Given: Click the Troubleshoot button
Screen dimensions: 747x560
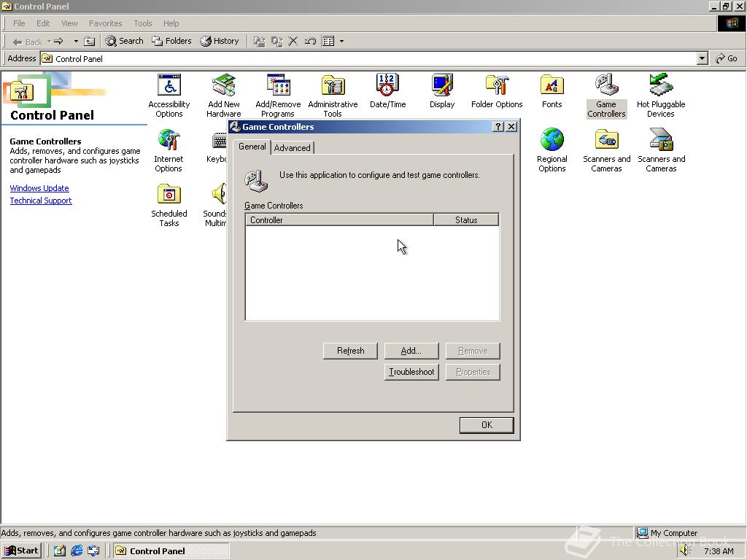Looking at the screenshot, I should pos(411,372).
